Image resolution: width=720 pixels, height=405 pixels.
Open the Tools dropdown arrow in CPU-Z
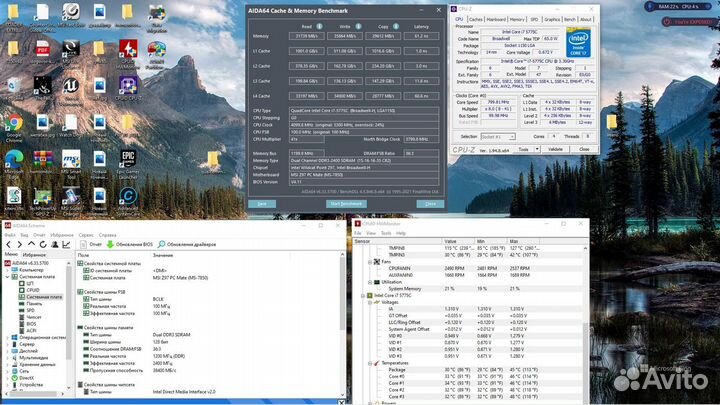(537, 149)
